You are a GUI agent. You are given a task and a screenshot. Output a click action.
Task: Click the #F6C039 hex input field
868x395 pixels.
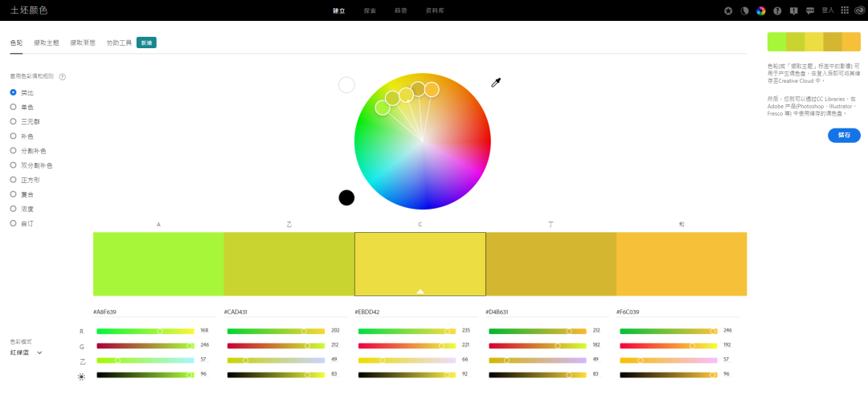pyautogui.click(x=678, y=312)
